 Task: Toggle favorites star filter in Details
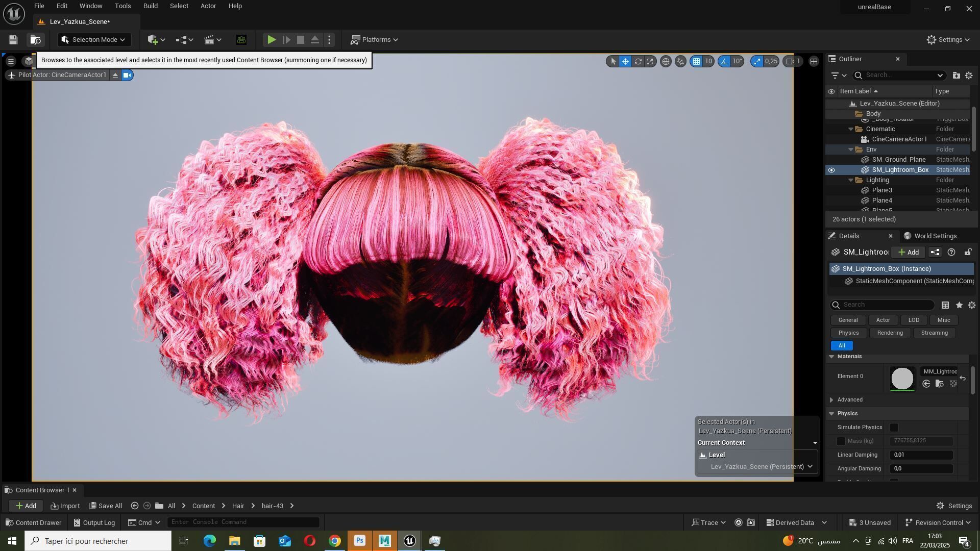(959, 305)
